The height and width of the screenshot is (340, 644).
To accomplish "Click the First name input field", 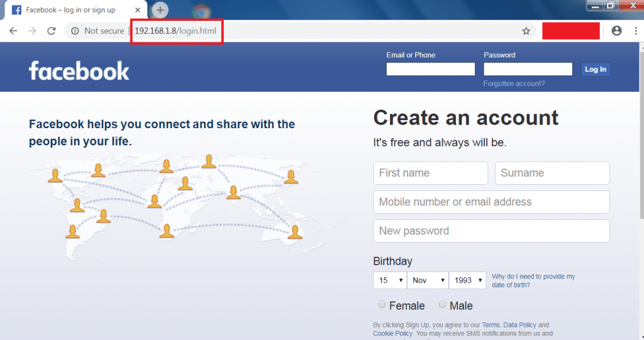I will pos(430,173).
